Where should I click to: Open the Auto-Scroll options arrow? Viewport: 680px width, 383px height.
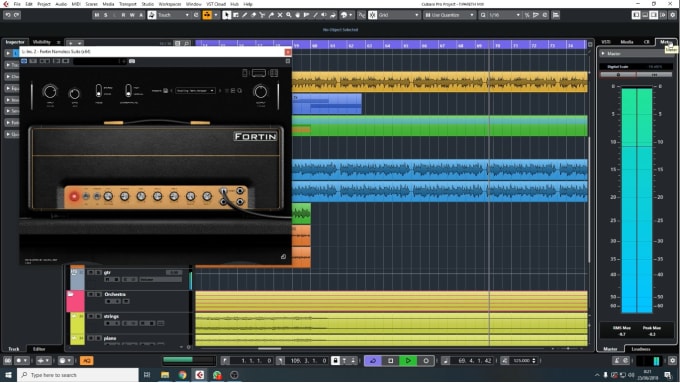(216, 15)
